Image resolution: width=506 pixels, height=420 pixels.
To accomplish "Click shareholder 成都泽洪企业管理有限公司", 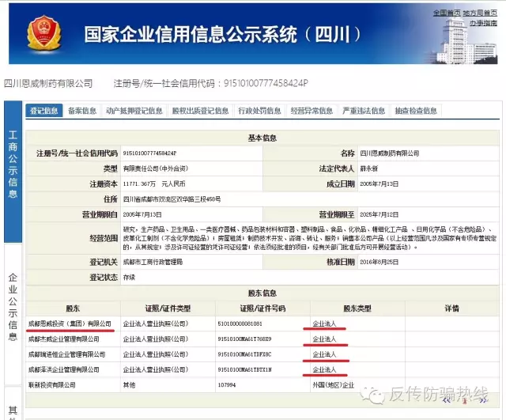I will pyautogui.click(x=63, y=369).
